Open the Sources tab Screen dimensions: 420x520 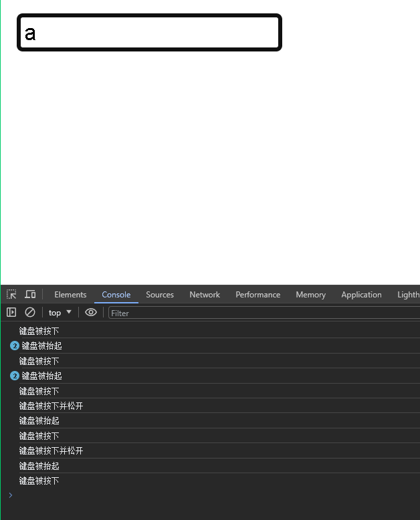click(x=160, y=295)
